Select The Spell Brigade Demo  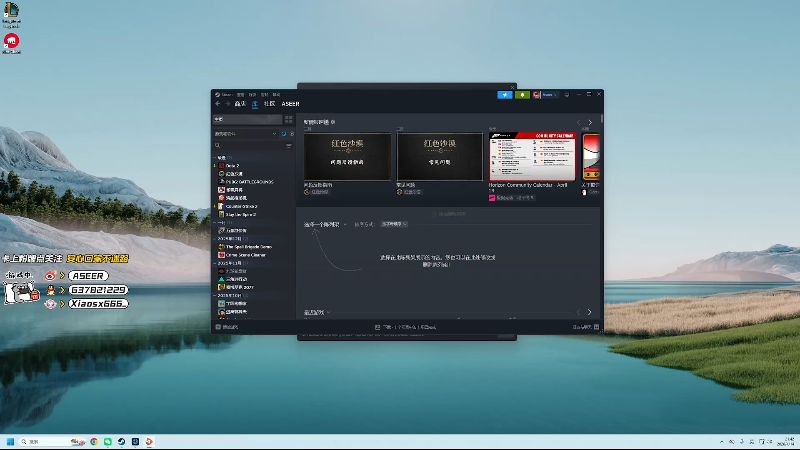click(249, 246)
